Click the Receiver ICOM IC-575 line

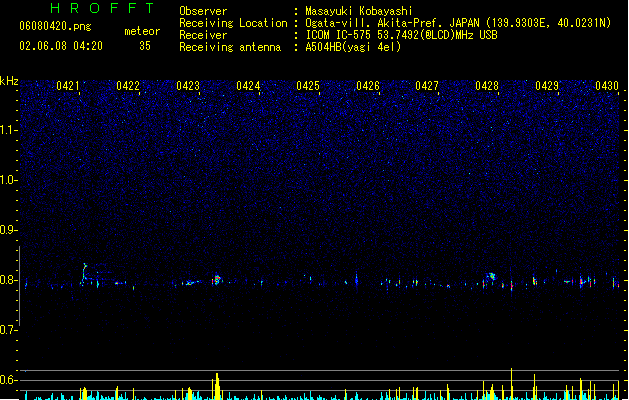[402, 35]
